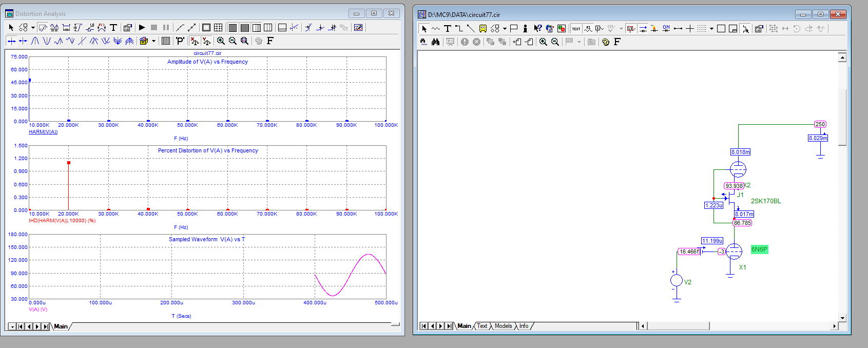Viewport: 868px width, 348px height.
Task: Click Run (play) in Distortion Analysis toolbar
Action: (x=142, y=28)
